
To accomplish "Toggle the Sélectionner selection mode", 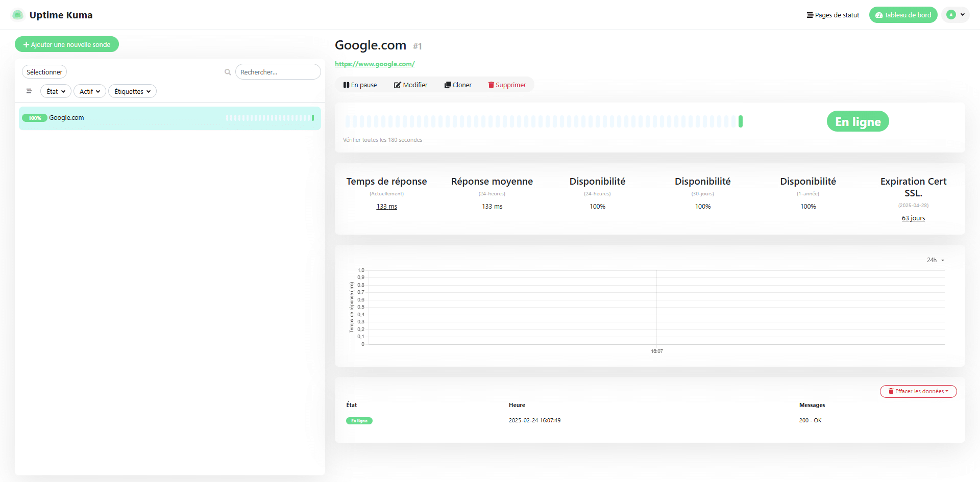I will point(44,72).
